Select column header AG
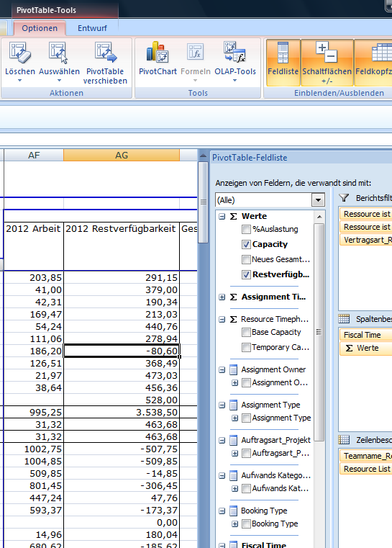 click(122, 155)
